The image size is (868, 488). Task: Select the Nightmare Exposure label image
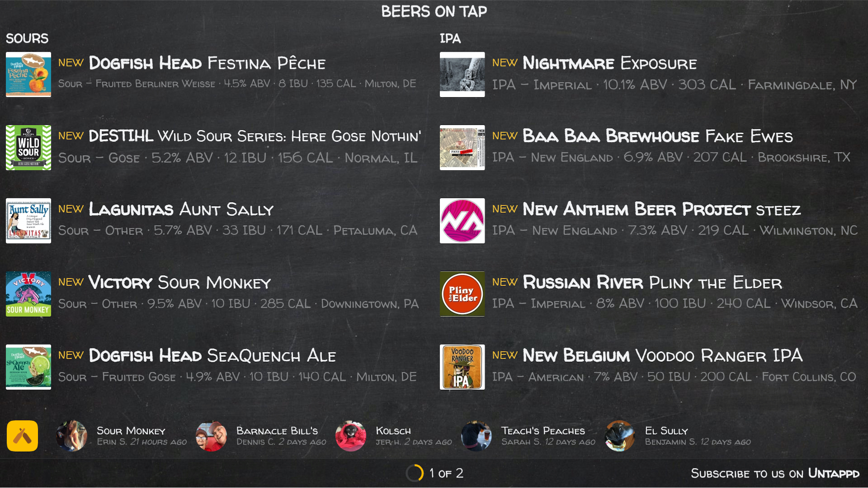[462, 74]
